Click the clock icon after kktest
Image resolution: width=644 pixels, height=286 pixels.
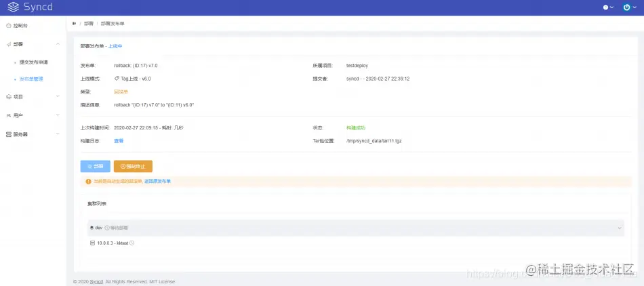coord(132,243)
